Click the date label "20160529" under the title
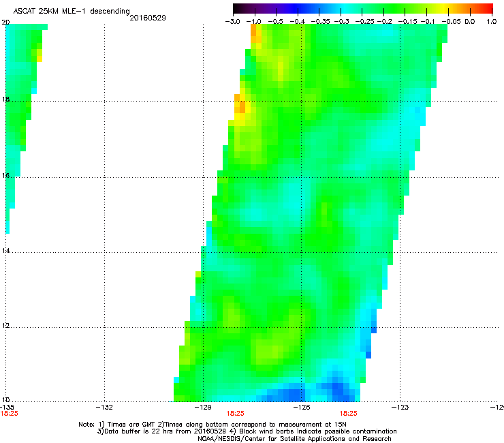 pyautogui.click(x=148, y=18)
